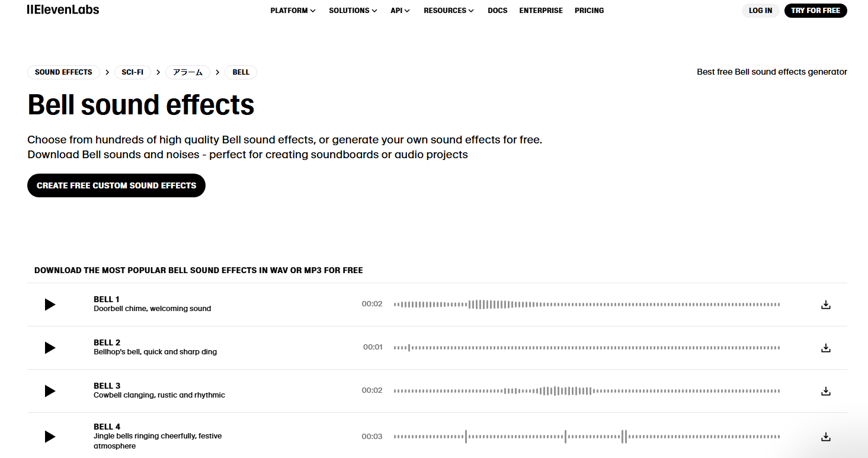This screenshot has width=868, height=458.
Task: Play the Bell 3 cowbell clanging sound
Action: pos(50,391)
